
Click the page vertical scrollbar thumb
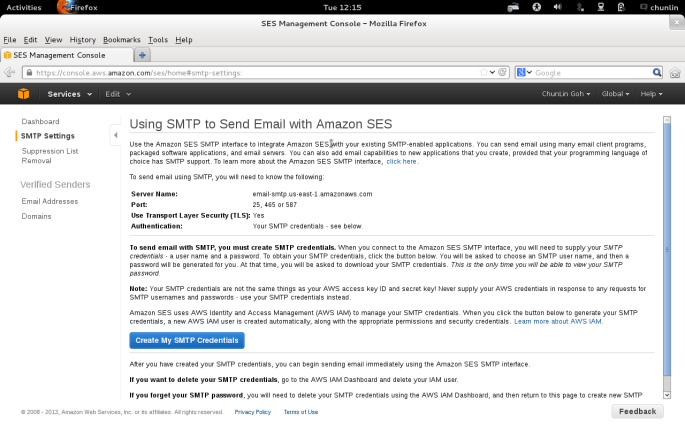click(667, 249)
